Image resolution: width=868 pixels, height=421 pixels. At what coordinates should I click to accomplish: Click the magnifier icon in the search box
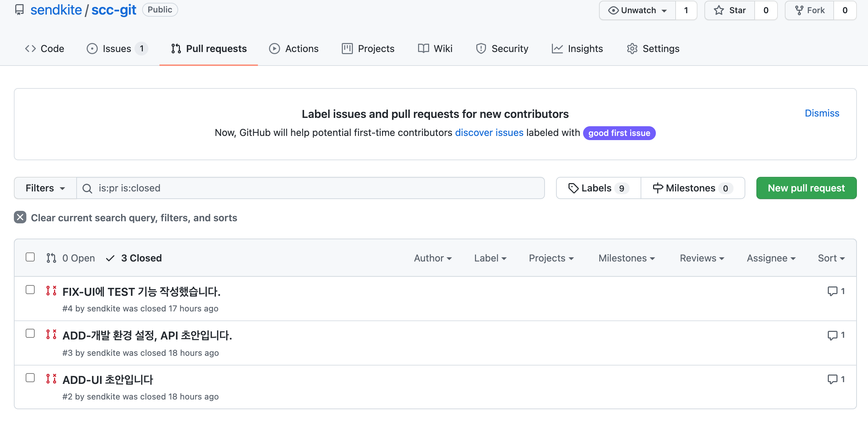(87, 188)
